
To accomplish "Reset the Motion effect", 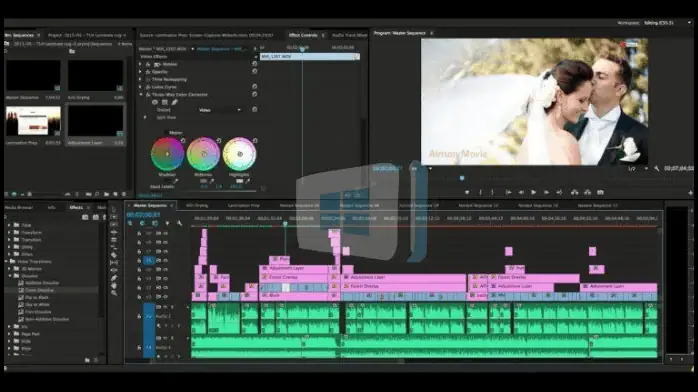I will pyautogui.click(x=255, y=64).
